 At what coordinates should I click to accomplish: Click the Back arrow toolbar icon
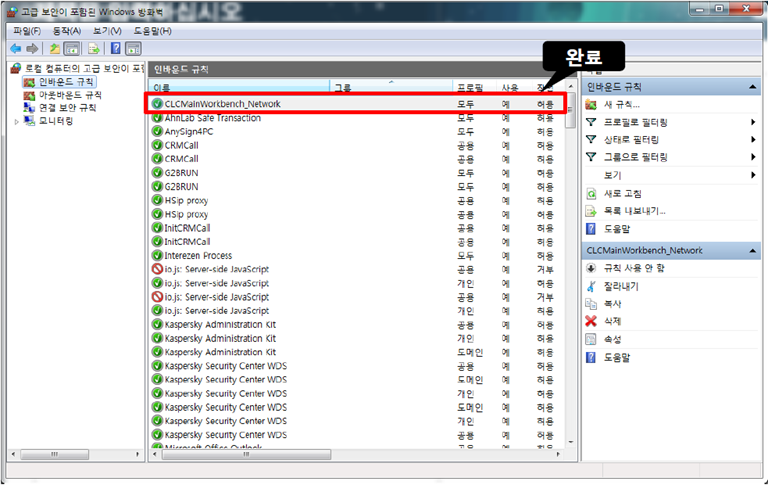point(16,48)
